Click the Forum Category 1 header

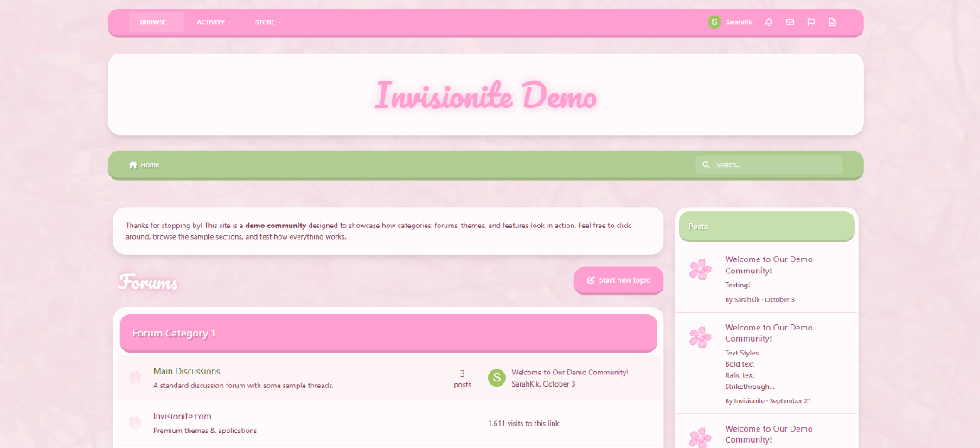pos(174,333)
